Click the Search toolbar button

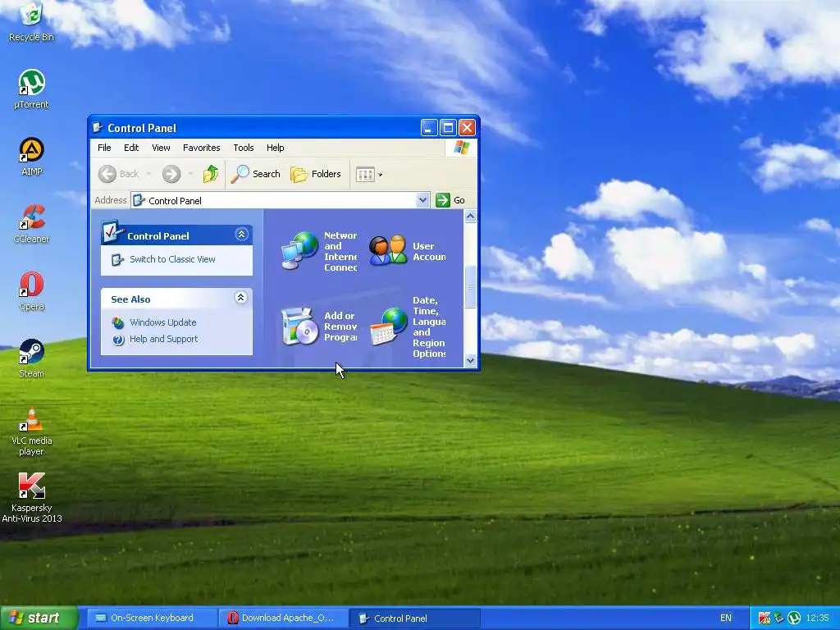[x=256, y=174]
